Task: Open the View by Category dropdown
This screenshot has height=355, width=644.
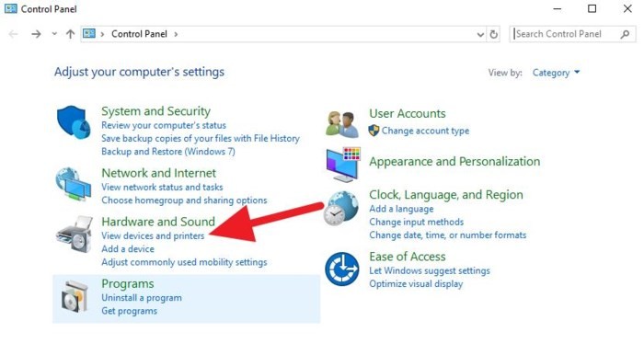Action: pyautogui.click(x=556, y=73)
